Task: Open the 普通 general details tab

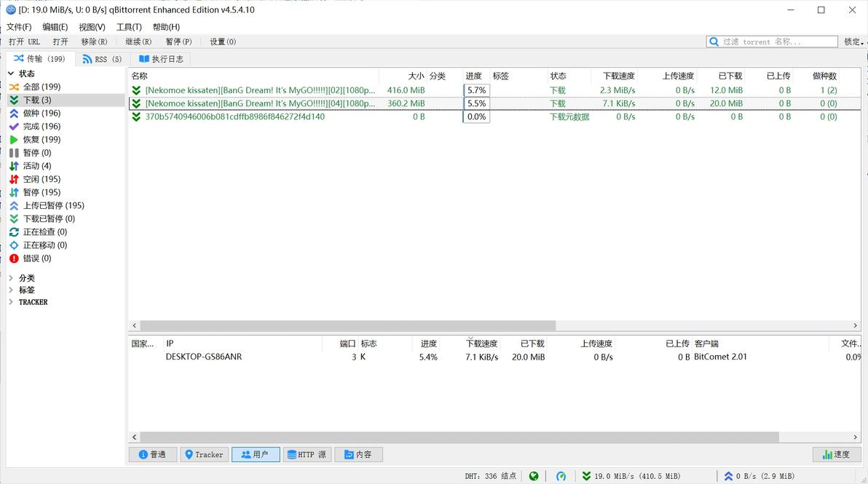Action: (153, 455)
